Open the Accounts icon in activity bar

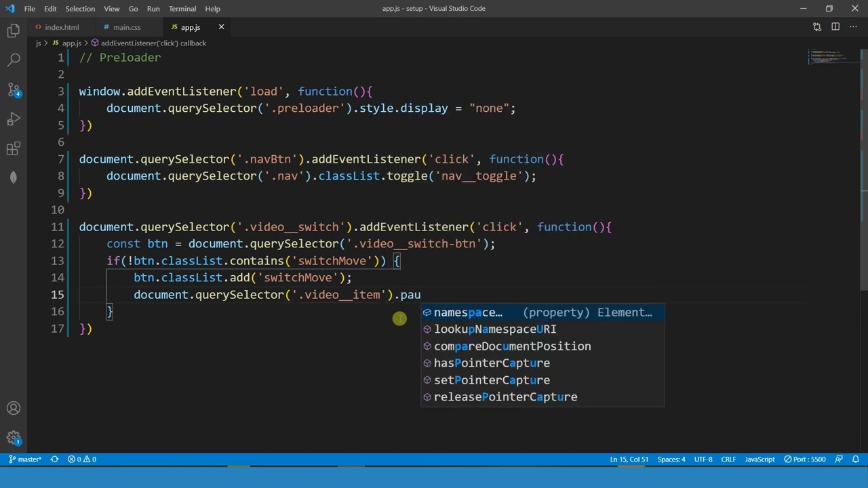(x=14, y=408)
